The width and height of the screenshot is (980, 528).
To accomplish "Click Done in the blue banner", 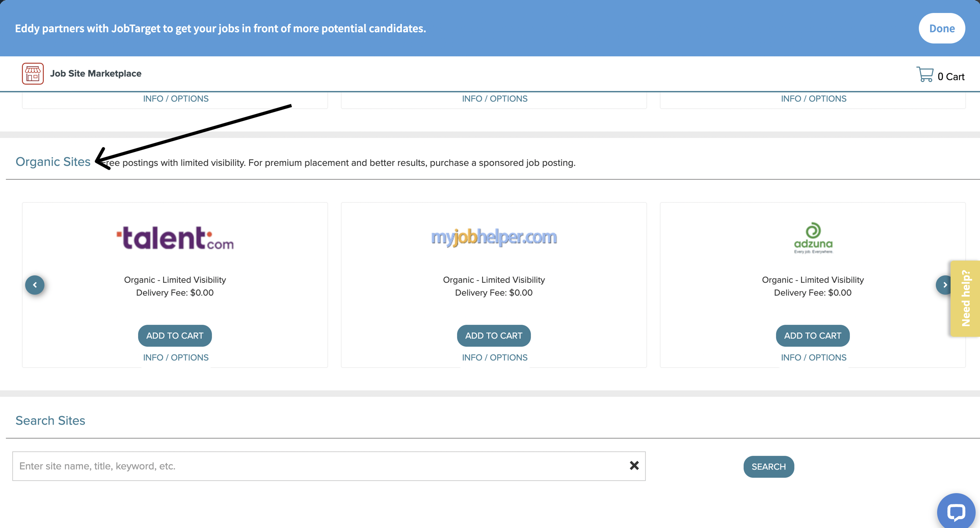I will (x=941, y=28).
